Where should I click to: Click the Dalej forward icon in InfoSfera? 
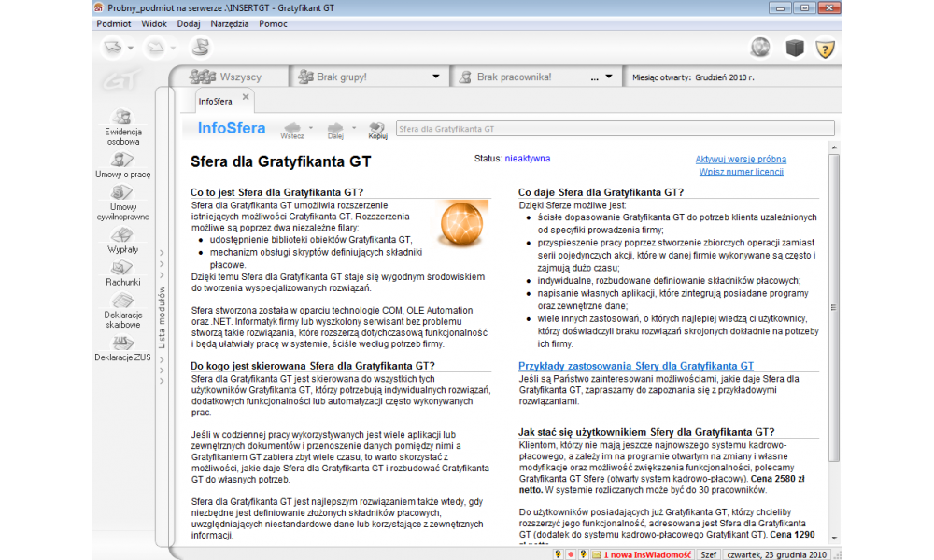pyautogui.click(x=335, y=130)
